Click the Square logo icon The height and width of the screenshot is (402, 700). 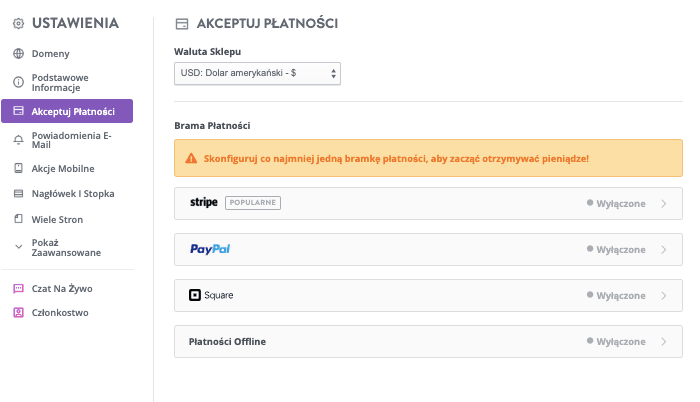click(x=195, y=296)
